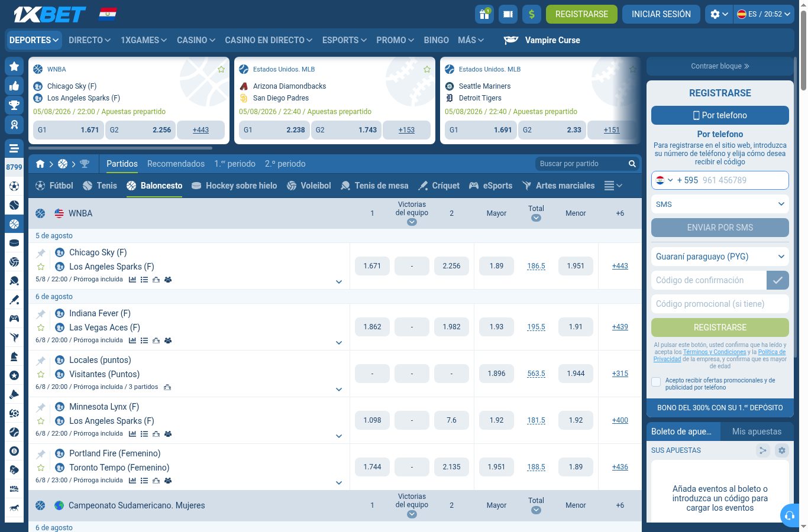This screenshot has height=532, width=808.
Task: Switch to Recomendados tab
Action: 176,164
